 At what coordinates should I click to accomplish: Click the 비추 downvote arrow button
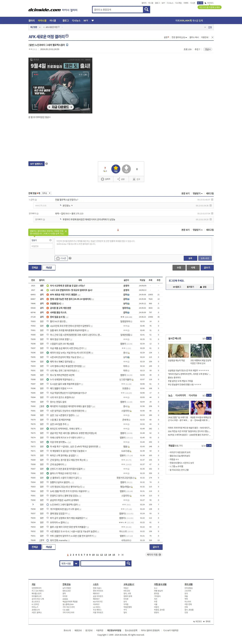click(x=126, y=169)
